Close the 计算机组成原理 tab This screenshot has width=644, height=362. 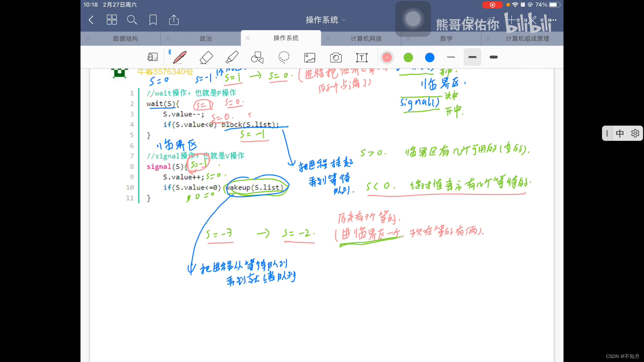pos(488,39)
